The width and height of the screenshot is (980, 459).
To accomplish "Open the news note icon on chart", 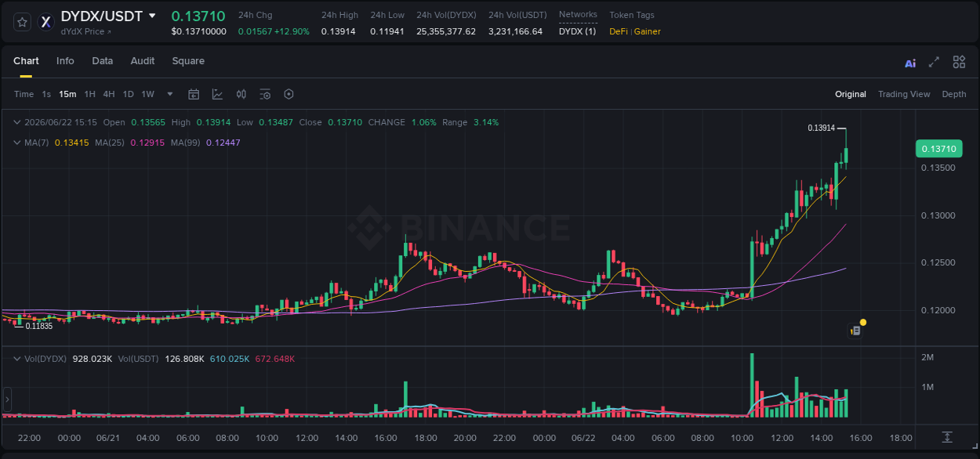I will [x=856, y=331].
